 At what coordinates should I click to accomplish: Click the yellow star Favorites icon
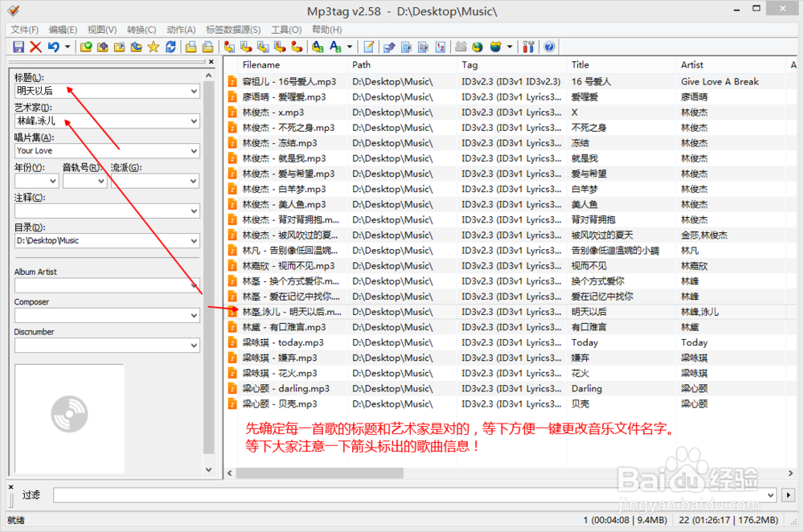(x=154, y=47)
